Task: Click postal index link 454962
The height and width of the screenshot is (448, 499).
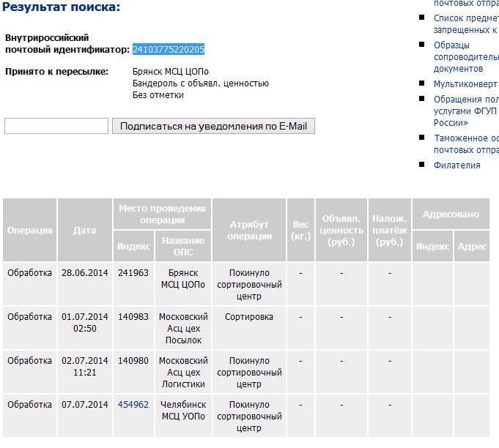Action: [133, 404]
